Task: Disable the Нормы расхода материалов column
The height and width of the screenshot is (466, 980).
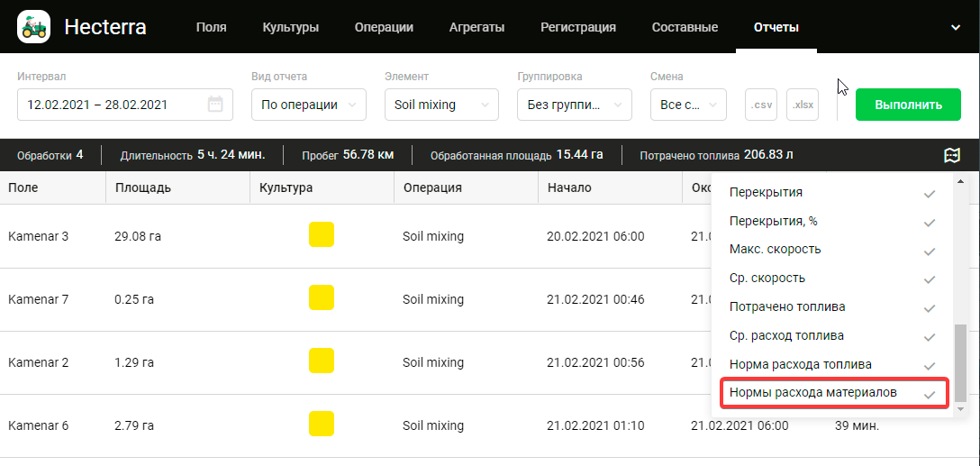Action: point(929,394)
